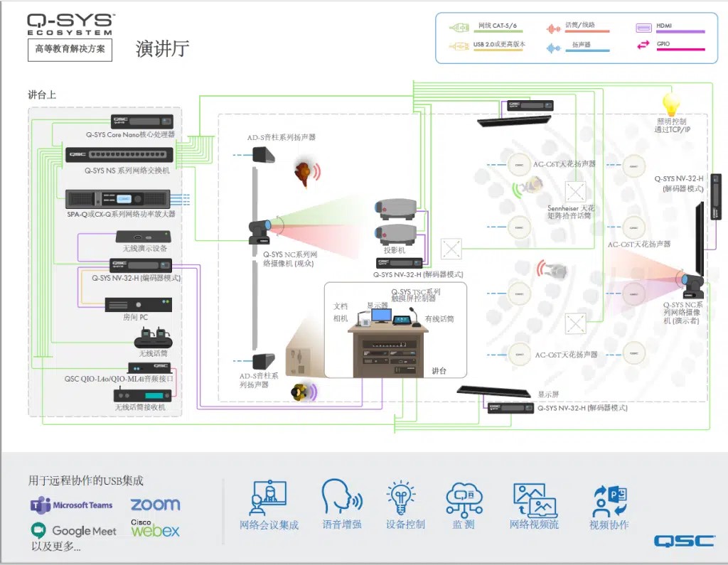Click the GPIO arrows icon in legend
728x565 pixels.
tap(643, 45)
